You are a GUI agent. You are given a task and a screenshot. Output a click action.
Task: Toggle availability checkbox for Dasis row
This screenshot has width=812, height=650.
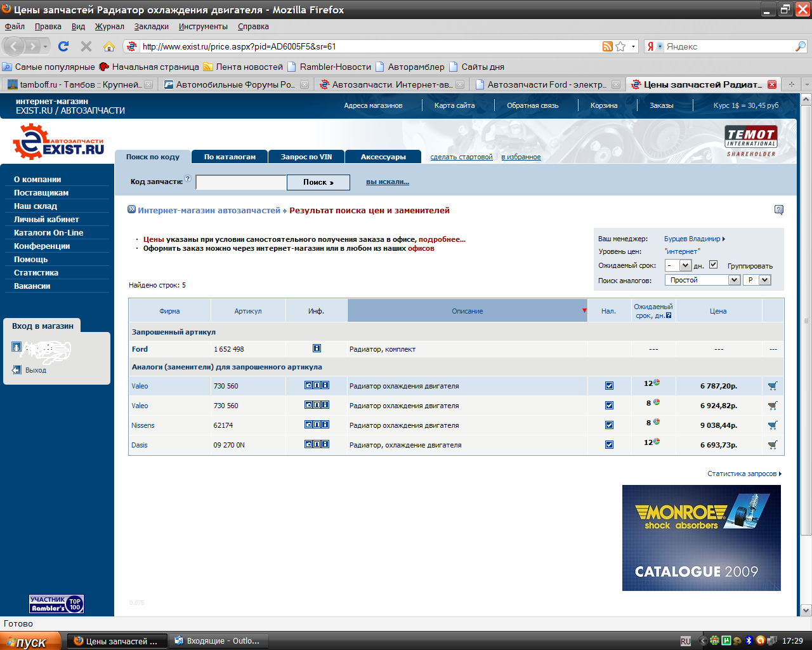(x=609, y=445)
